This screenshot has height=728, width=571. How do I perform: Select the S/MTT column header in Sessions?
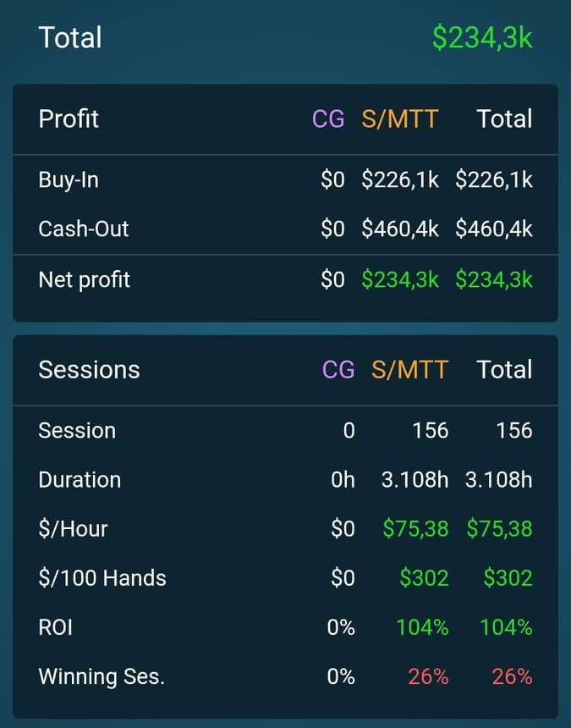[x=409, y=370]
